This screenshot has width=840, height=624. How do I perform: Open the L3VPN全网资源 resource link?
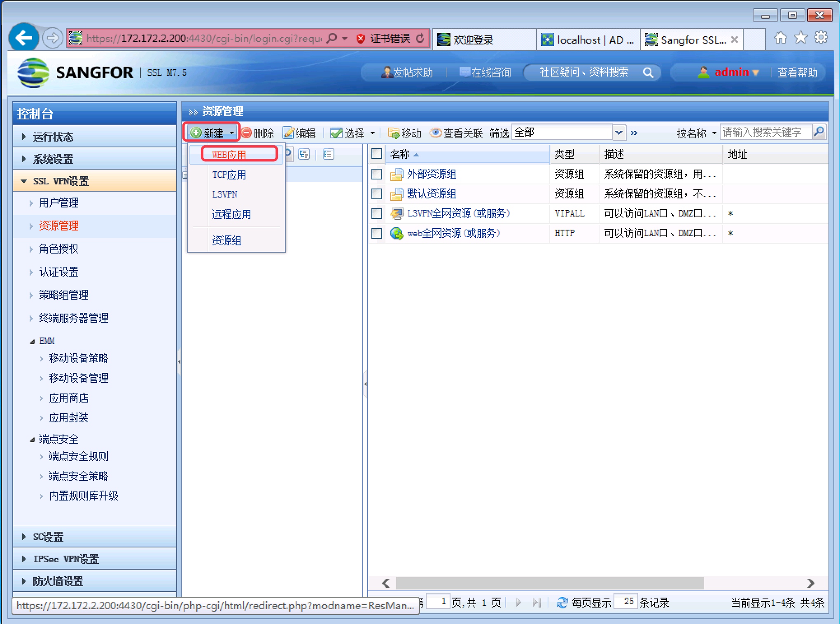[x=458, y=214]
